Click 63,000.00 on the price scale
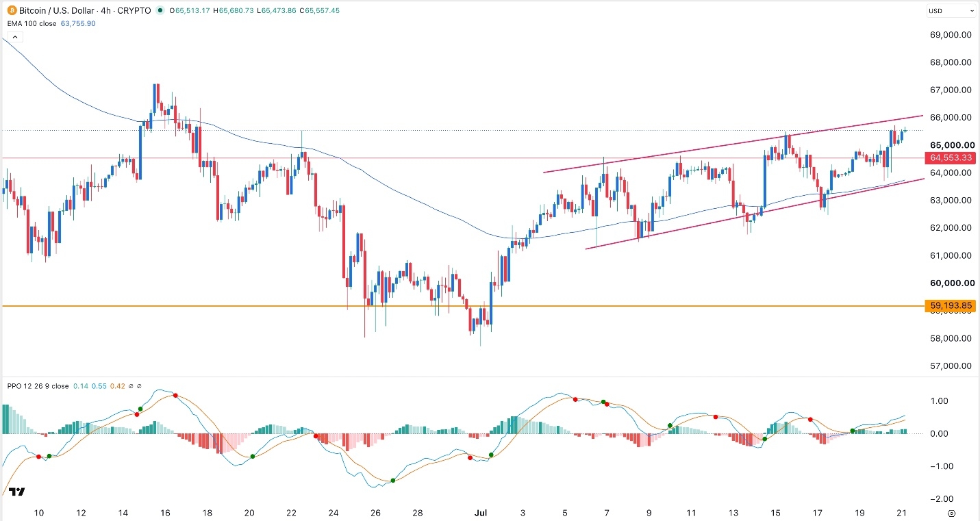The height and width of the screenshot is (521, 980). point(949,200)
